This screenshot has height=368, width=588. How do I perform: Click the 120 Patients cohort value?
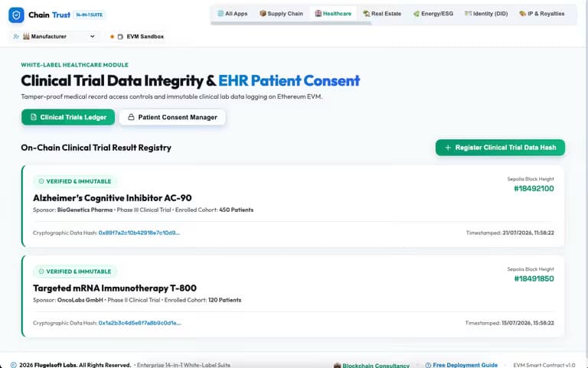click(224, 300)
